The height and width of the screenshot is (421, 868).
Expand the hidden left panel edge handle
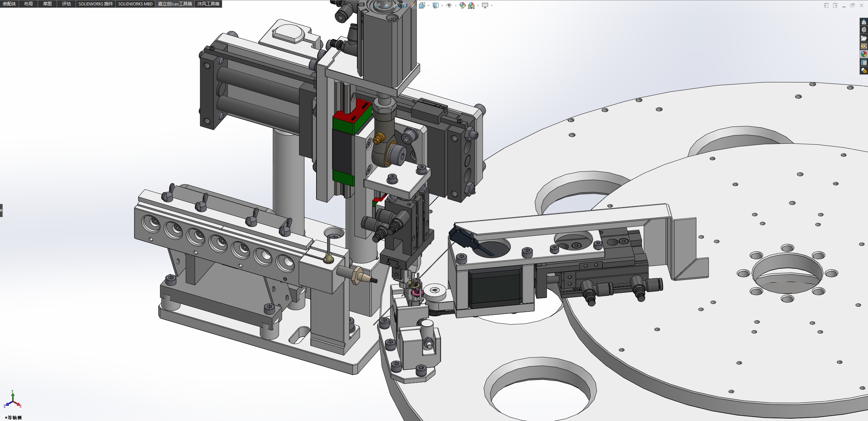(1, 210)
